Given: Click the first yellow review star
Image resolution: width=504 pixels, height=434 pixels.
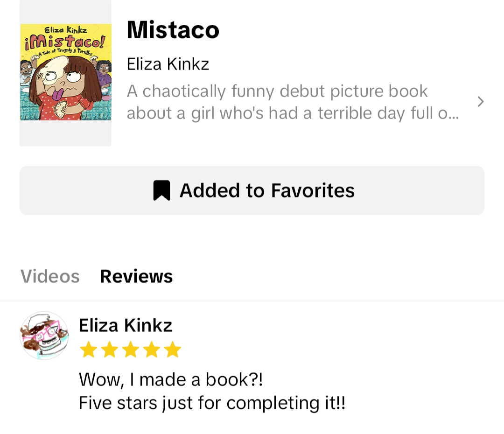Looking at the screenshot, I should [88, 350].
